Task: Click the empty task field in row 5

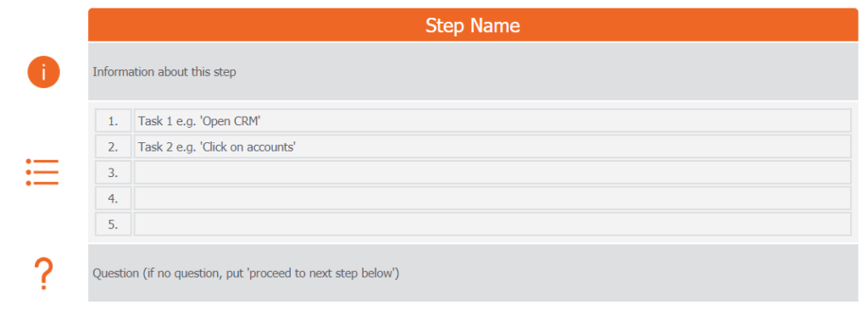Action: pyautogui.click(x=492, y=224)
